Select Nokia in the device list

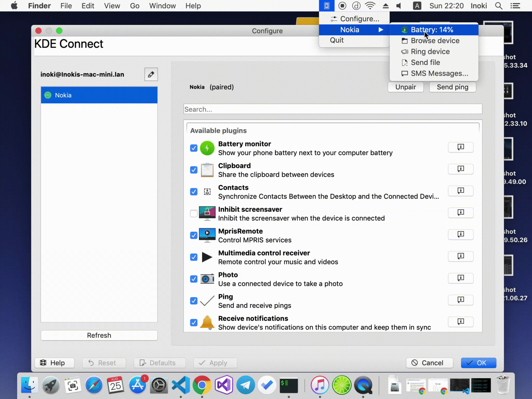99,95
